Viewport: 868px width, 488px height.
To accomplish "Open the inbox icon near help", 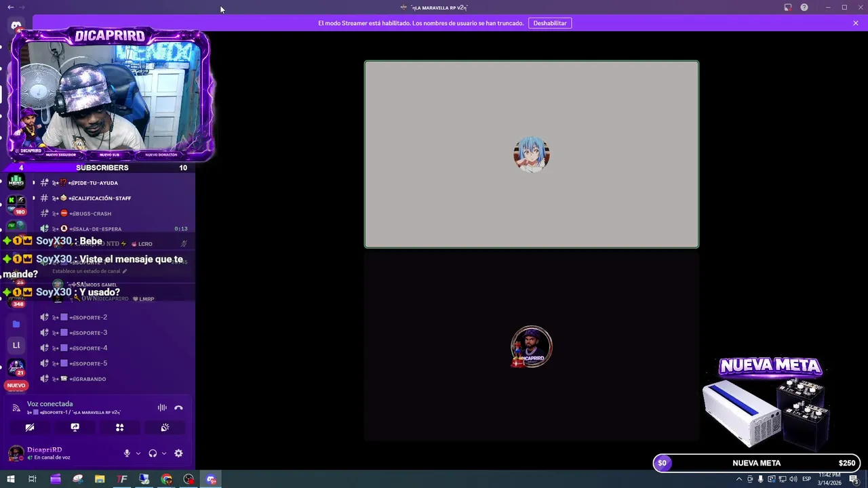I will point(788,7).
